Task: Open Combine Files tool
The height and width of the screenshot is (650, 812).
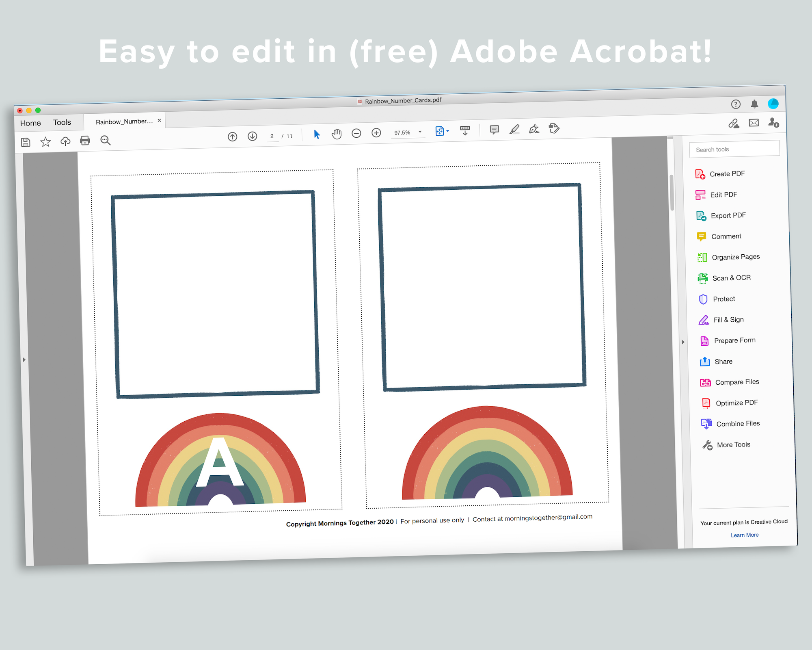Action: point(731,424)
